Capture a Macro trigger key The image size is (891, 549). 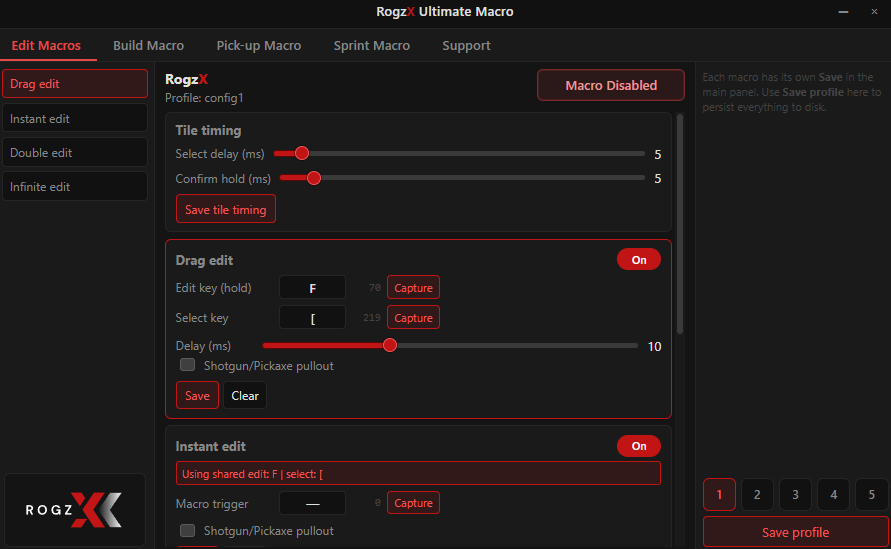413,503
